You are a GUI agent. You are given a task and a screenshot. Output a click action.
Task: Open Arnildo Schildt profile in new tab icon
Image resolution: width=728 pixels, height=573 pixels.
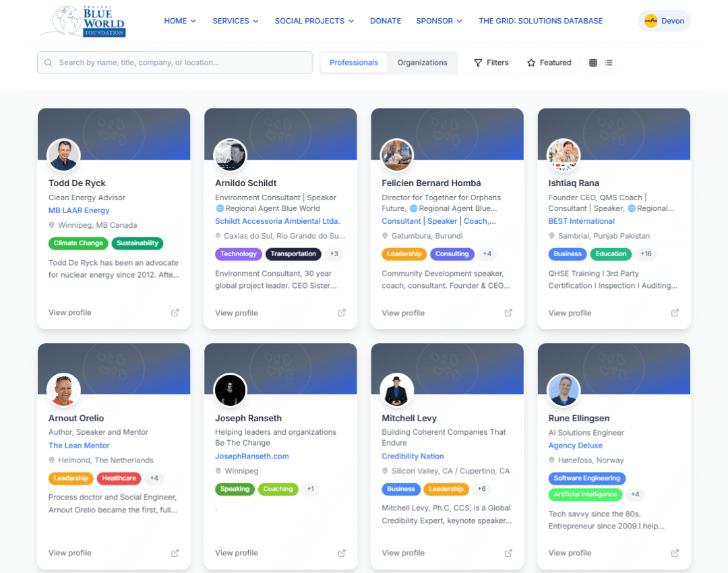[342, 313]
